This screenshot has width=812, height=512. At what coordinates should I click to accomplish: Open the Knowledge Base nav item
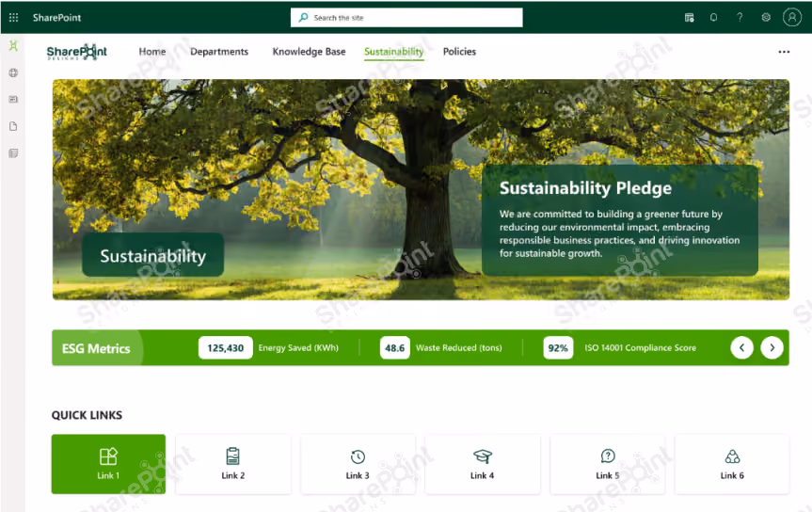310,52
